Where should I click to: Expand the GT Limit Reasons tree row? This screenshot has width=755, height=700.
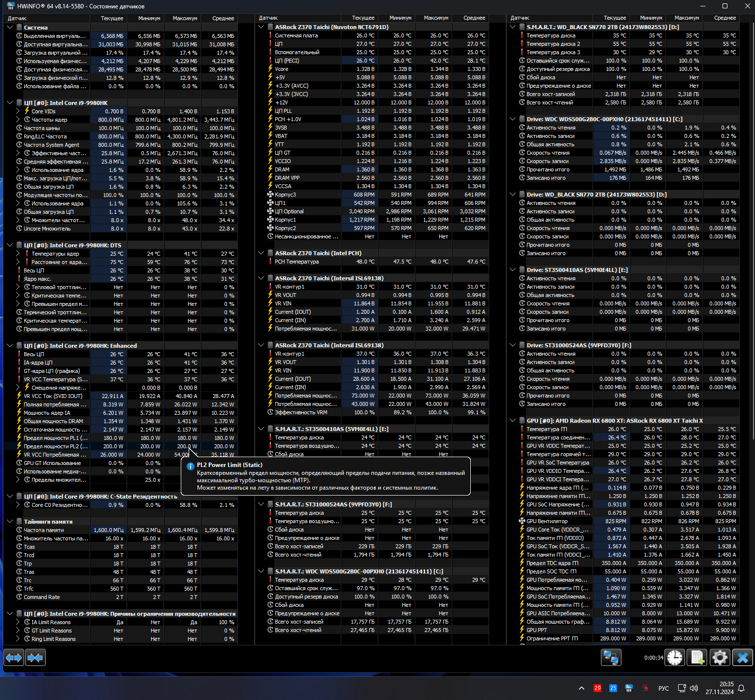(18, 631)
